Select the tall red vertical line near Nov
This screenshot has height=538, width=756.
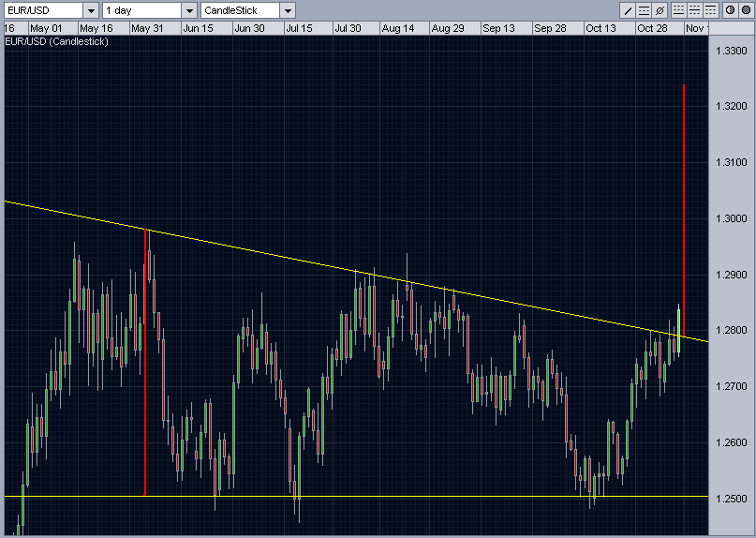pyautogui.click(x=684, y=211)
